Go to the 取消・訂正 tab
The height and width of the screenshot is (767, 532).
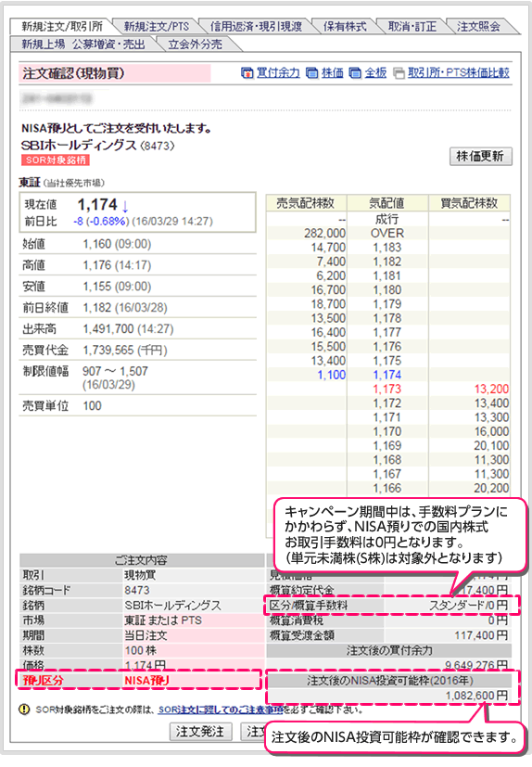[412, 26]
